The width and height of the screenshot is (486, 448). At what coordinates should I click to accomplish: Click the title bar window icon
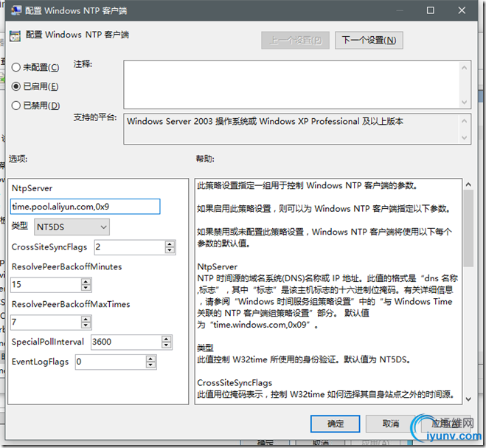tap(15, 10)
